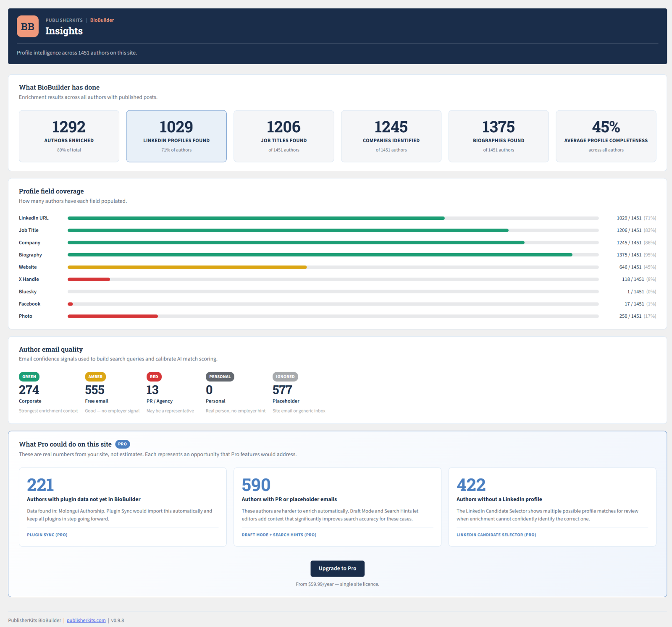
Task: Click the Company coverage bar
Action: point(333,243)
